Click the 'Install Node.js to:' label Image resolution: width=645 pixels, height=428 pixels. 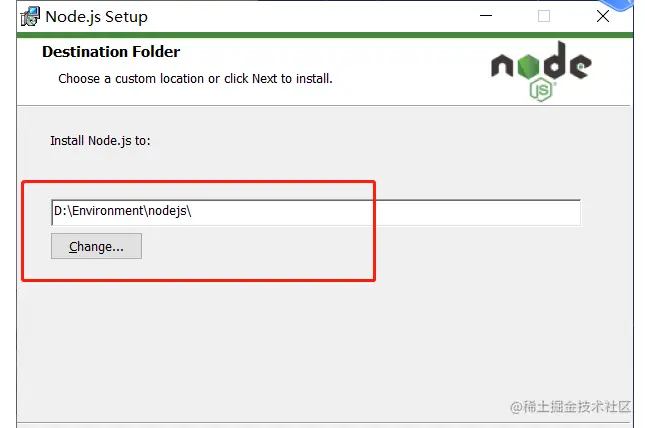[100, 141]
